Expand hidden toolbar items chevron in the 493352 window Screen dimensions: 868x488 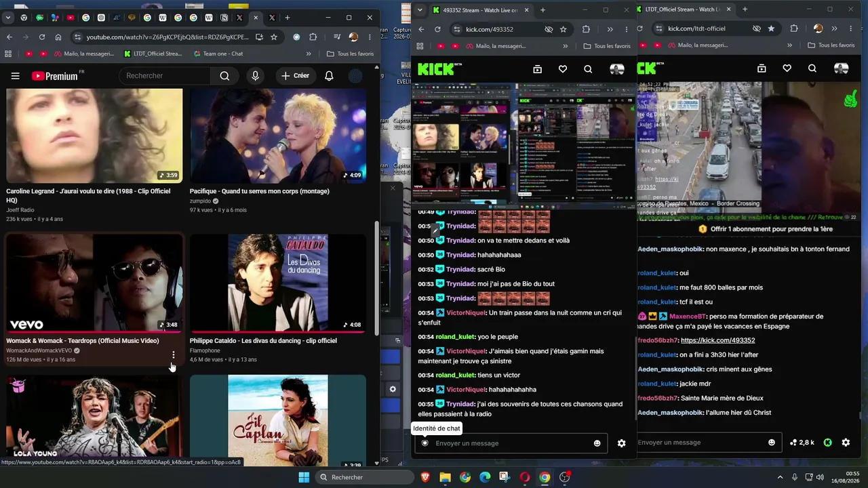coord(610,29)
